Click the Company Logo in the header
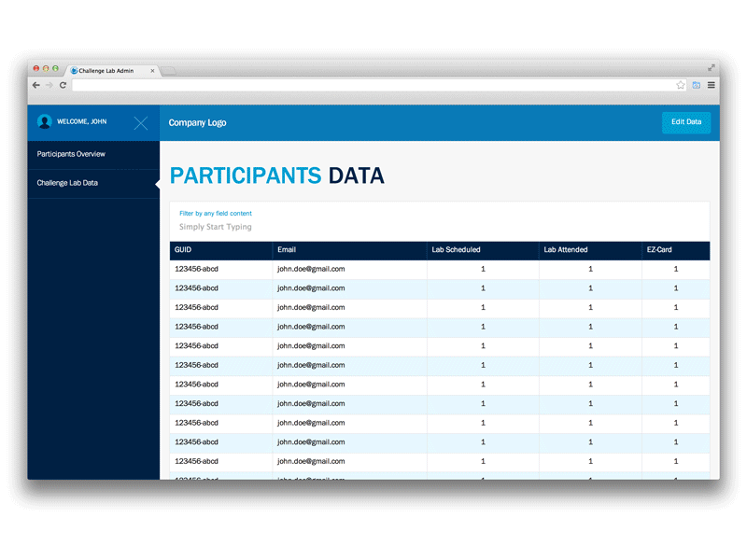 [197, 122]
